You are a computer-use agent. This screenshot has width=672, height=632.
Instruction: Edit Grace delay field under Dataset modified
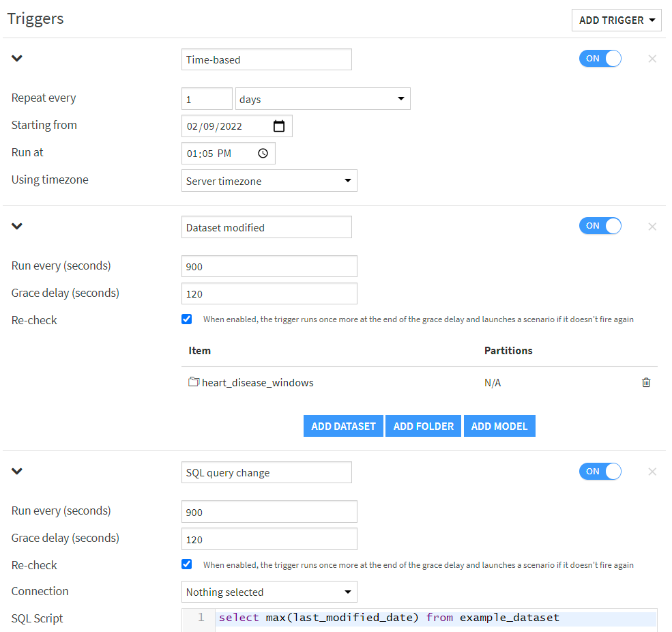(269, 293)
